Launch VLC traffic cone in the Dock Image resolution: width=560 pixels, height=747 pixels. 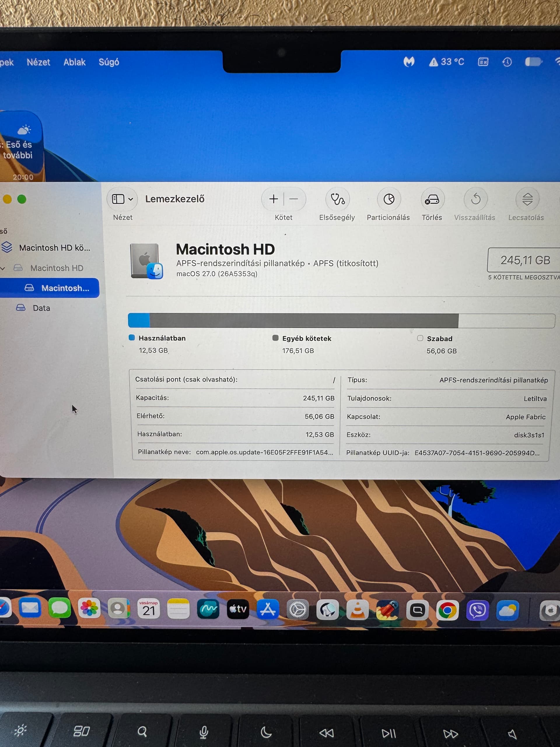point(358,610)
